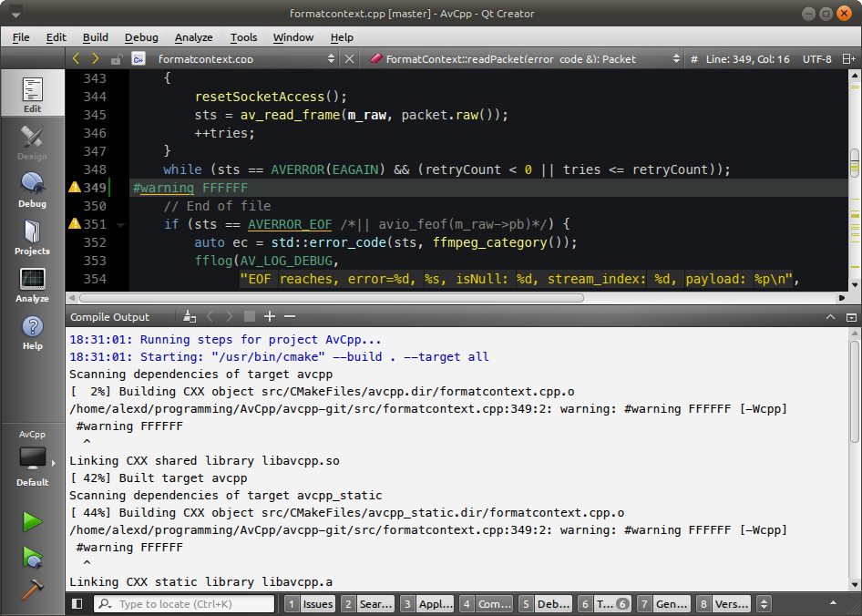Close the Compile Output pane

pos(851,317)
